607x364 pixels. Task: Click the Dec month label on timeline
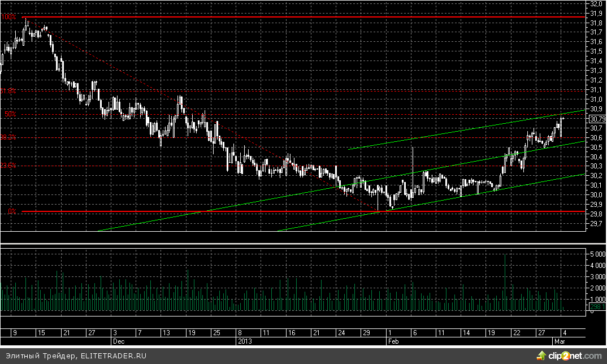[x=118, y=341]
